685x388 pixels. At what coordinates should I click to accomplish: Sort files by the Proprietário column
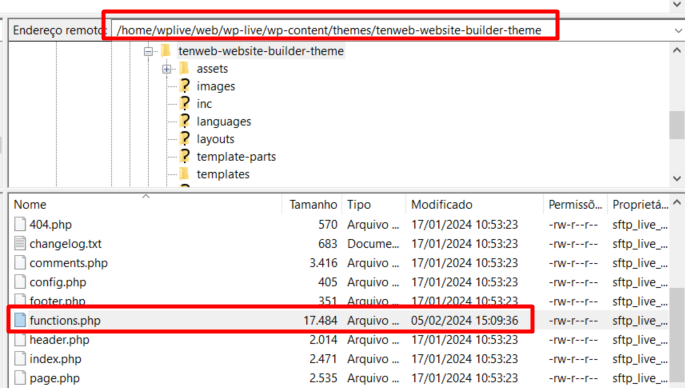pyautogui.click(x=639, y=204)
